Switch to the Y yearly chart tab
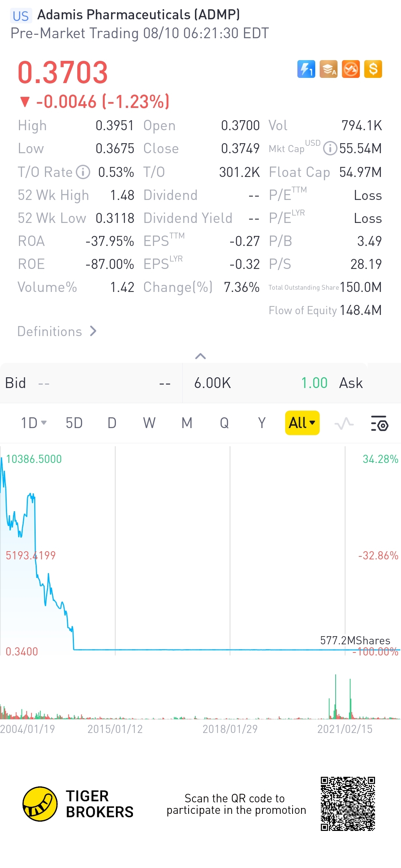The height and width of the screenshot is (868, 401). coord(262,423)
